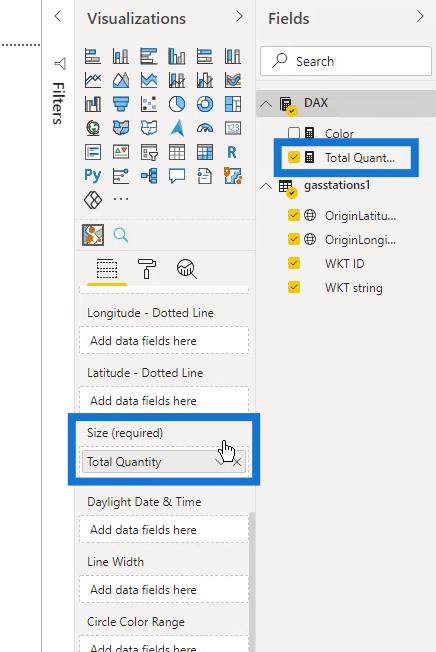This screenshot has height=652, width=436.
Task: Uncheck the WKT ID field checkbox
Action: pos(294,263)
